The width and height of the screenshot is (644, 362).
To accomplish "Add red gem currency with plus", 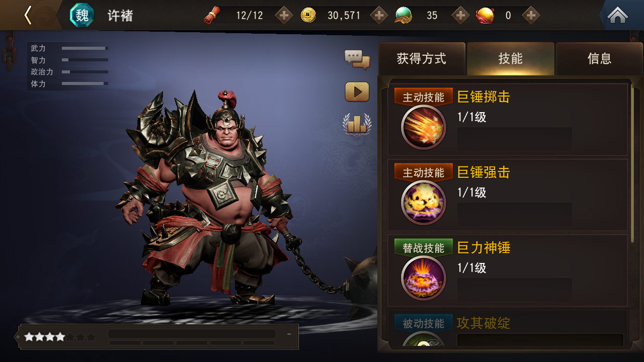I will click(531, 15).
